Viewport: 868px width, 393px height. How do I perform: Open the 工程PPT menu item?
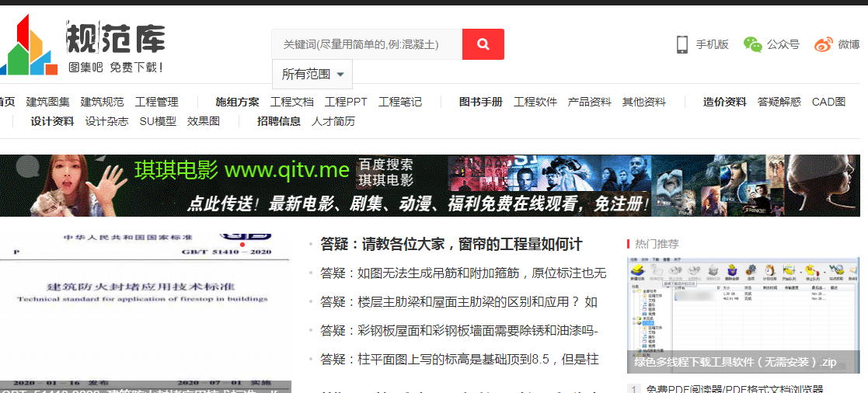[346, 102]
